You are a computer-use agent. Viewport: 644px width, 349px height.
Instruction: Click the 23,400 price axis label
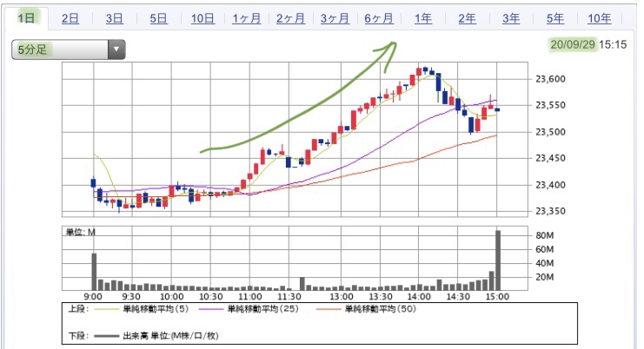(x=550, y=185)
